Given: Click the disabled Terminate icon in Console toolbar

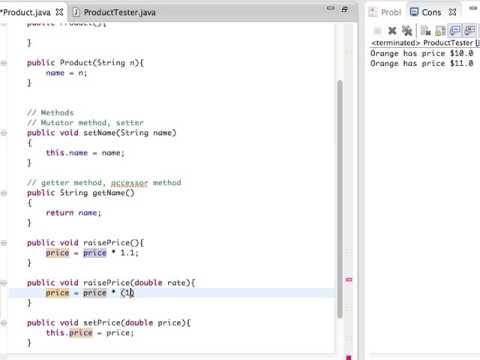Looking at the screenshot, I should pos(378,31).
